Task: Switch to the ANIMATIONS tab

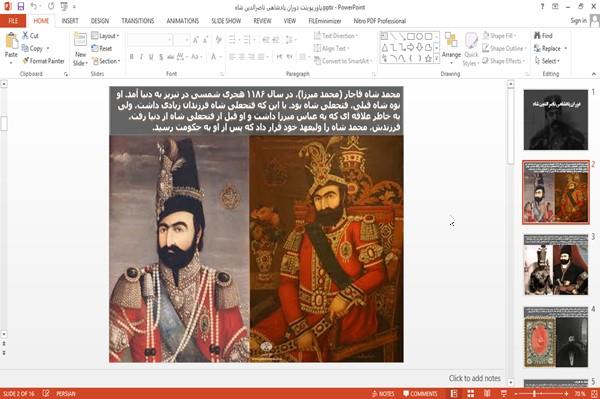Action: tap(183, 21)
